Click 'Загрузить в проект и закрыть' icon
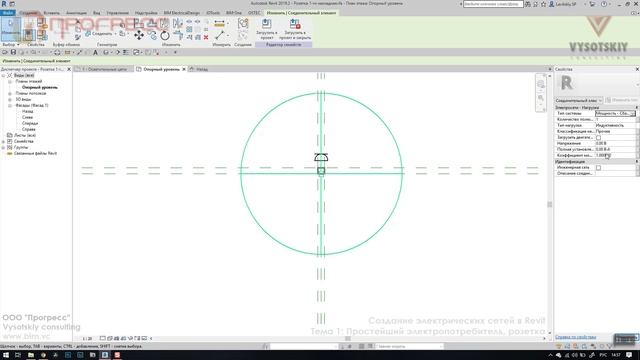The width and height of the screenshot is (640, 360). pos(295,24)
